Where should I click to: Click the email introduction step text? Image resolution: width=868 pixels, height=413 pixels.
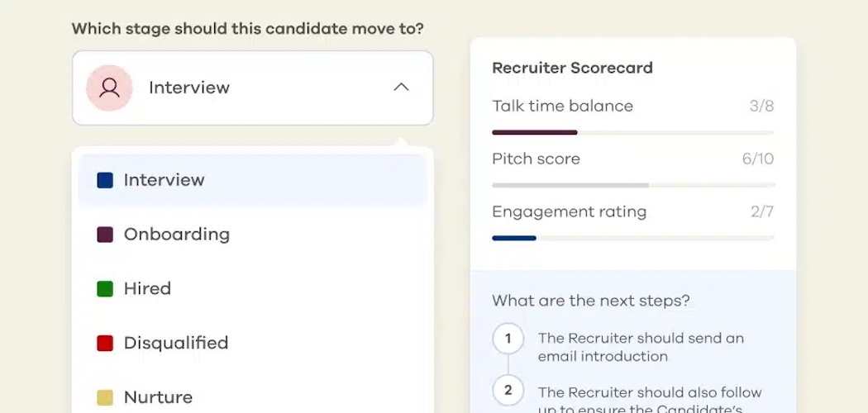(641, 348)
